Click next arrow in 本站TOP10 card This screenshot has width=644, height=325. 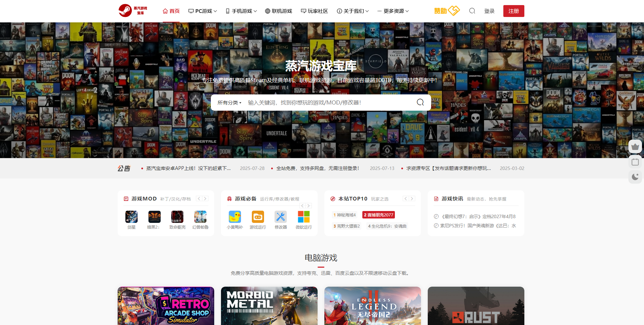coord(412,199)
